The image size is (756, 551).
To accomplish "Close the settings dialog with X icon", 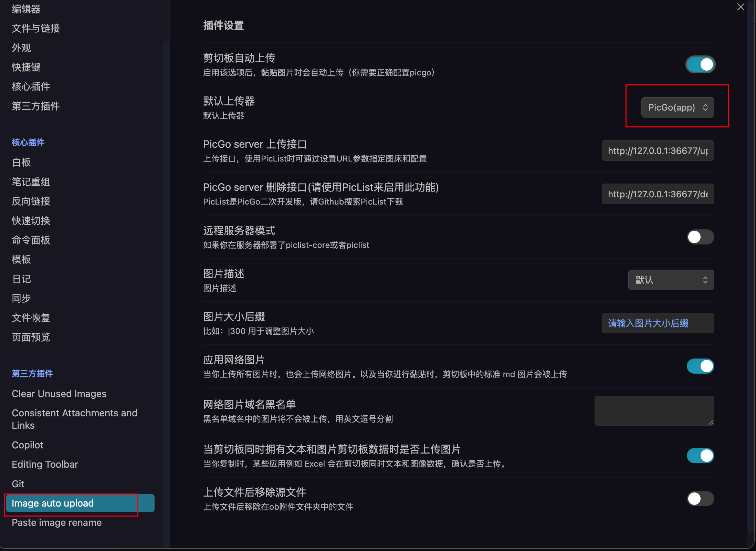I will pyautogui.click(x=741, y=7).
